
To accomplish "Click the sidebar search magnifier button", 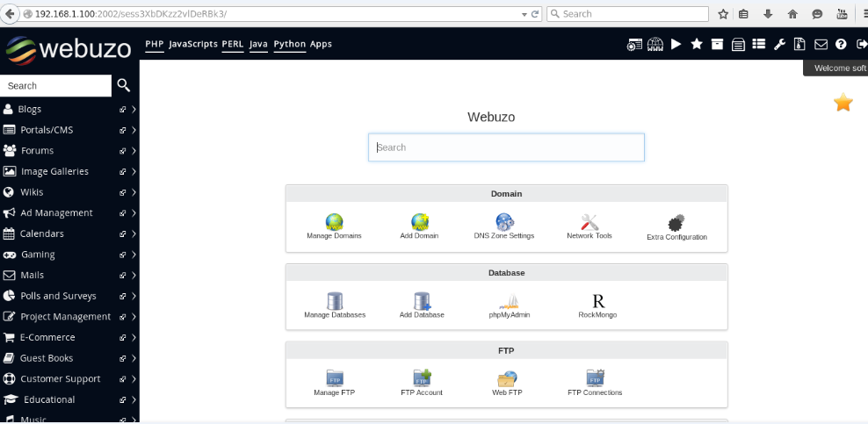I will point(124,85).
